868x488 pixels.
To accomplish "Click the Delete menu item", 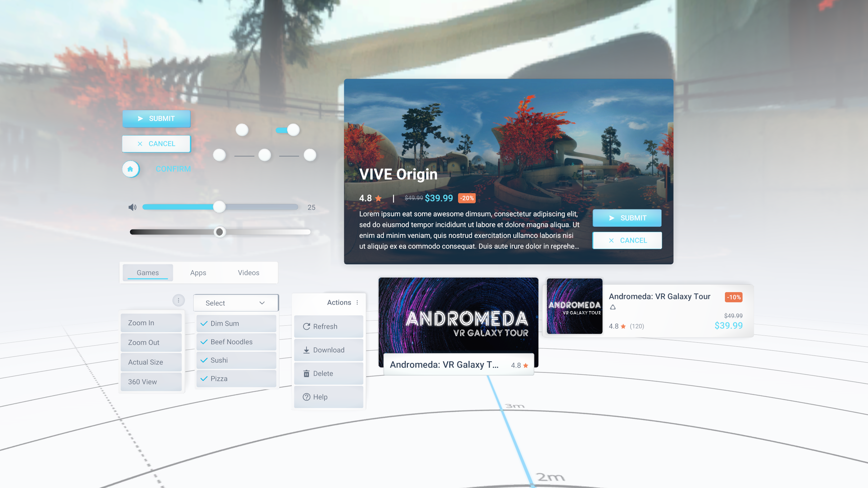I will click(328, 373).
